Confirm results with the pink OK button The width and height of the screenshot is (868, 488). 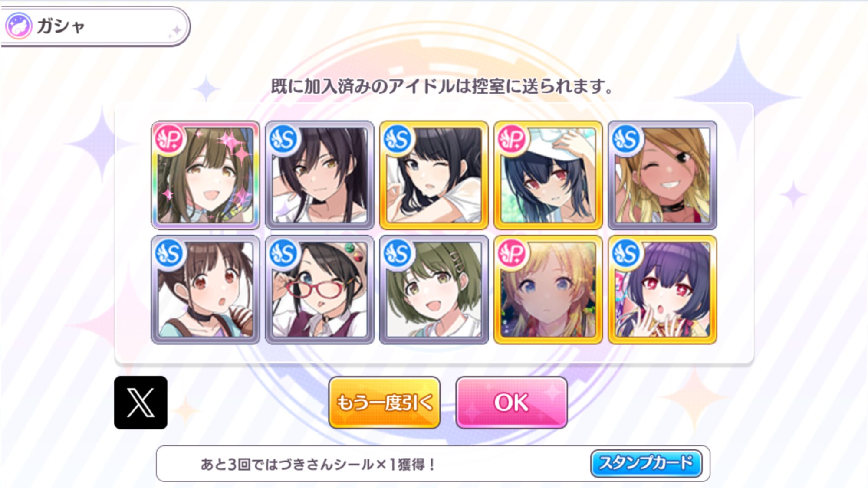(512, 403)
